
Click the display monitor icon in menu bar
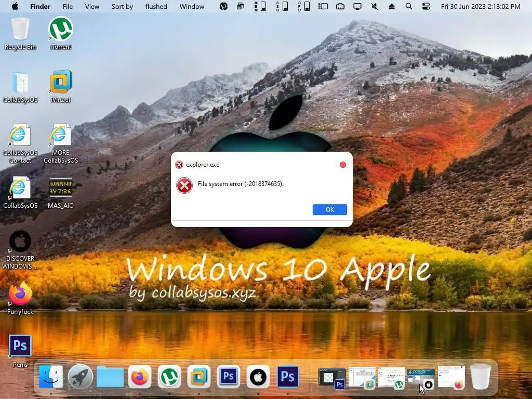[x=357, y=6]
